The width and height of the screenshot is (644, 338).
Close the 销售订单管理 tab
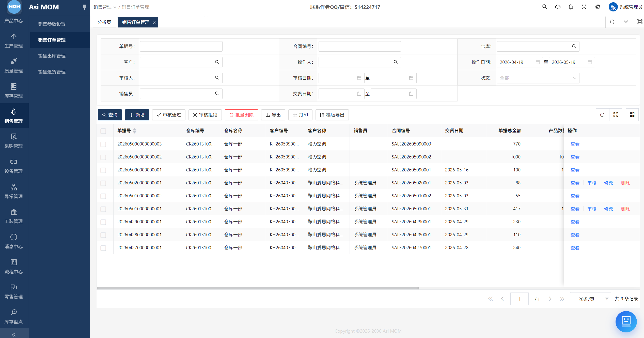click(x=154, y=22)
